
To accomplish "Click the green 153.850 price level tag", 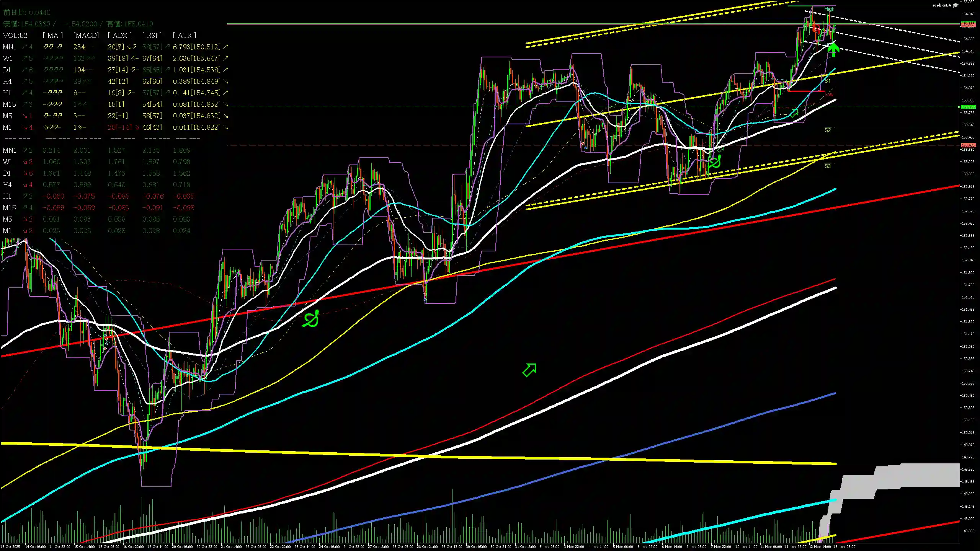I will pyautogui.click(x=968, y=107).
